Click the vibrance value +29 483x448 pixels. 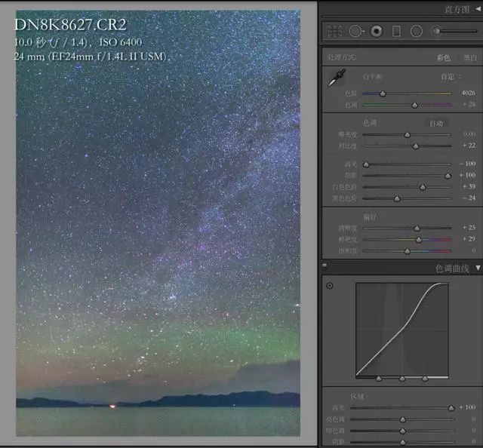(469, 239)
